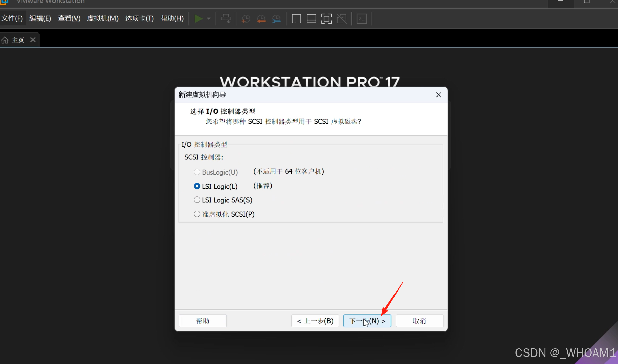Click the SCSI 控制器: label
The image size is (618, 364).
point(204,157)
